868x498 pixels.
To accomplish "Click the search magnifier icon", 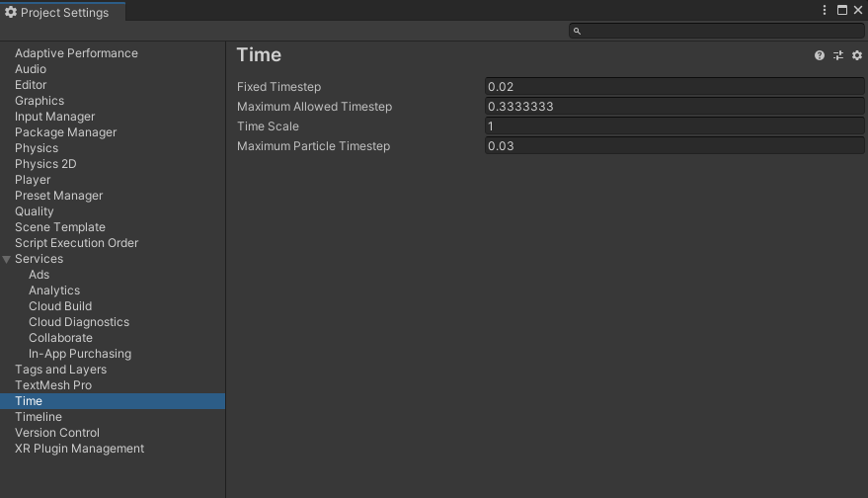I will [x=577, y=31].
